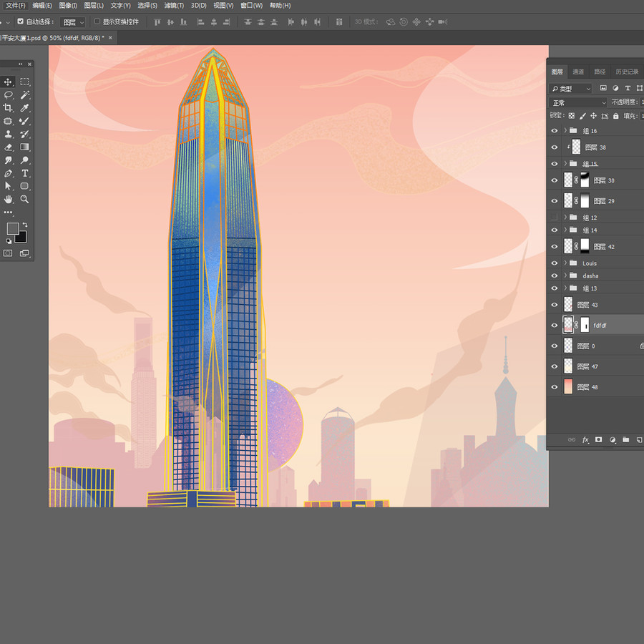Toggle Quick Mask mode
The height and width of the screenshot is (644, 644).
click(x=8, y=253)
